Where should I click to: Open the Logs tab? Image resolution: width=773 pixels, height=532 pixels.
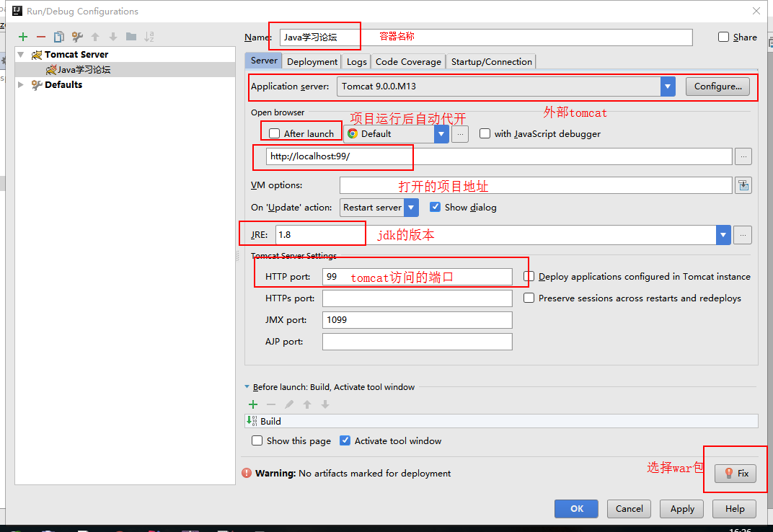coord(356,61)
